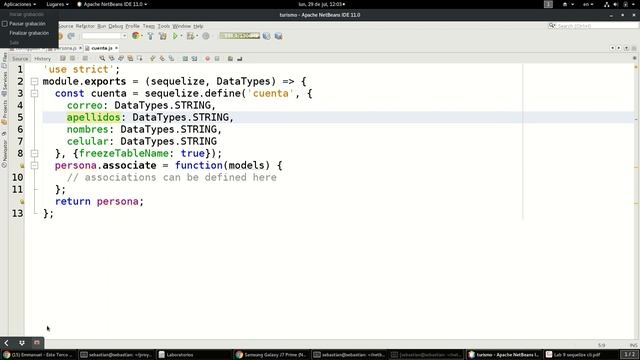Image resolution: width=640 pixels, height=360 pixels.
Task: Click the Forward icon in editor toolbar
Action: coord(85,59)
